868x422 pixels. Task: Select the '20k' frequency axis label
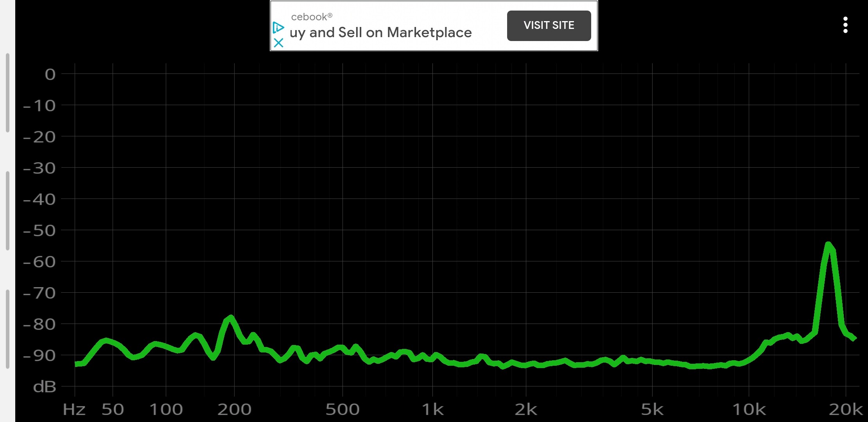(845, 409)
